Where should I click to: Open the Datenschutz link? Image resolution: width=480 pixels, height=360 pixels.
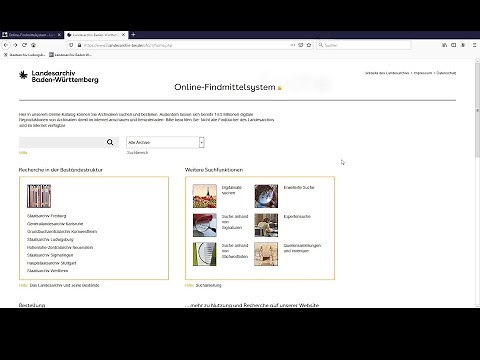tap(446, 73)
